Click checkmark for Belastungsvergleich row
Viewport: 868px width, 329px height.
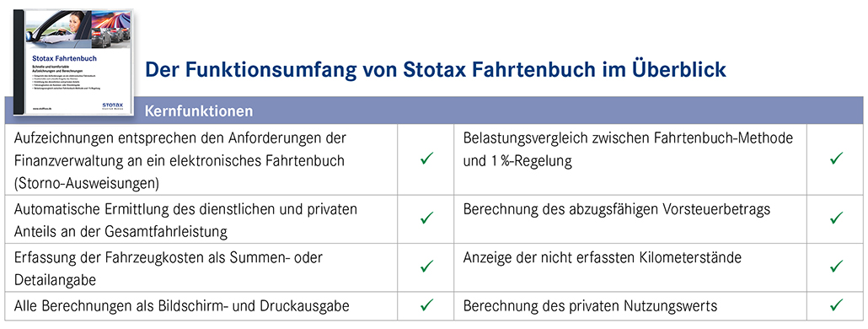pos(836,159)
